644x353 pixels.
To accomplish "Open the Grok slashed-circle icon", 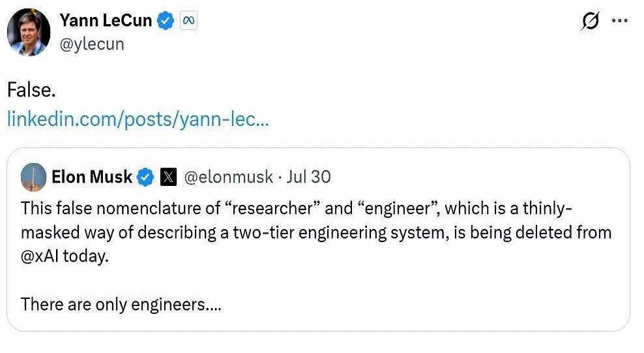I will click(x=589, y=22).
